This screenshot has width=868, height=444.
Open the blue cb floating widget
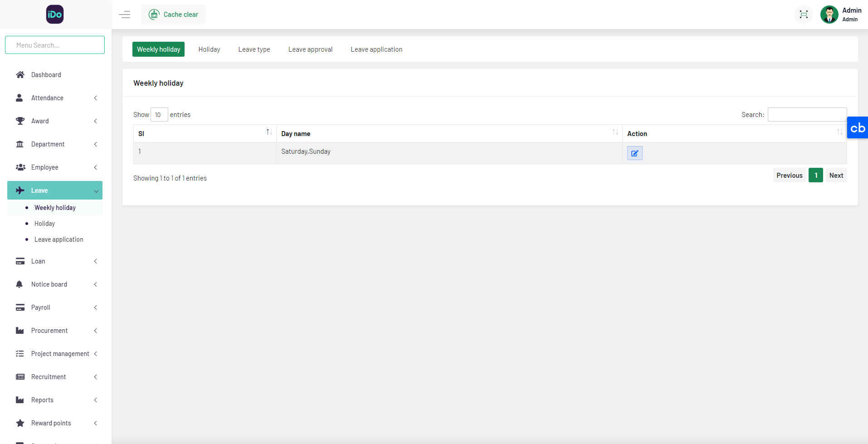[x=857, y=128]
